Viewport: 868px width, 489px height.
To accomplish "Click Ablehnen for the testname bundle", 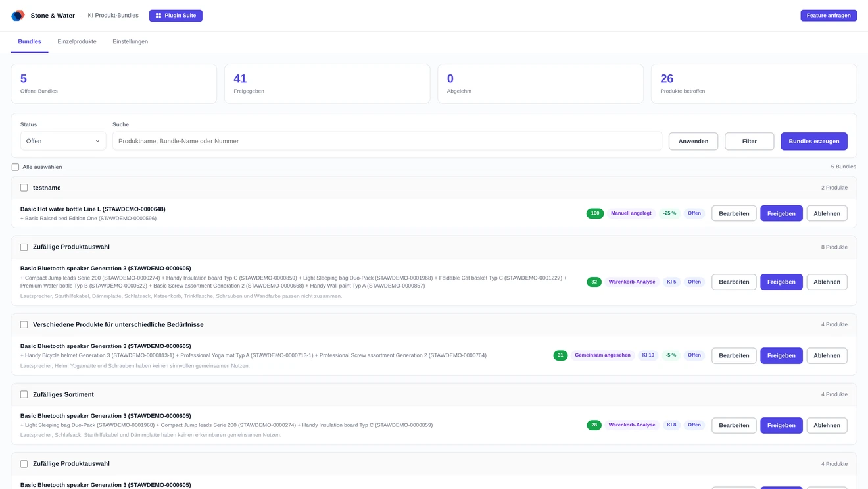I will click(x=827, y=213).
